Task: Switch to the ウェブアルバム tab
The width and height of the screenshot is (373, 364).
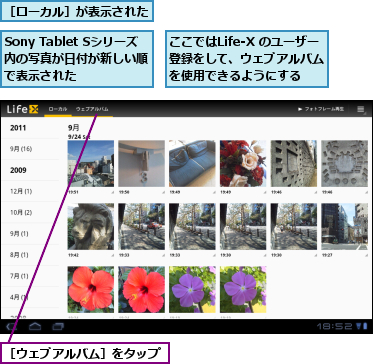Action: pyautogui.click(x=92, y=109)
